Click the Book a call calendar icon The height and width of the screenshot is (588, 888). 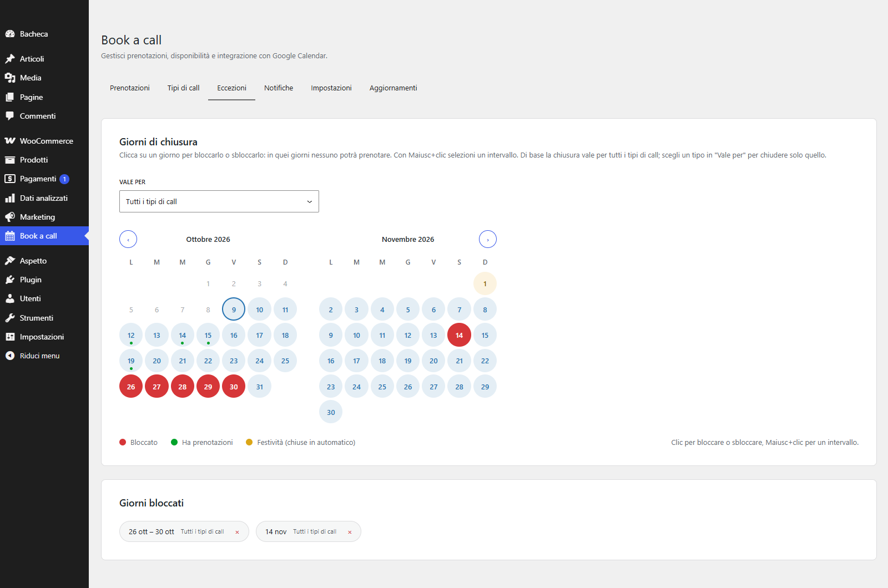[10, 236]
